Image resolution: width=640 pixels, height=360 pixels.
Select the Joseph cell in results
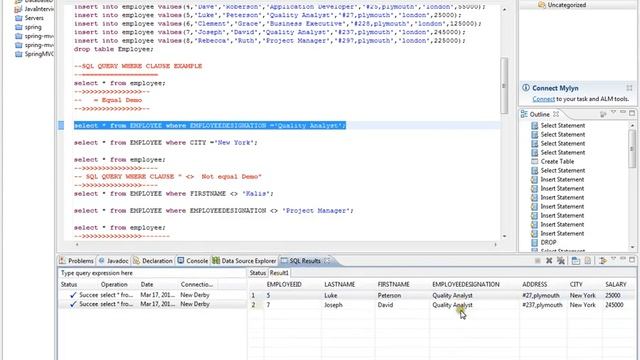(333, 304)
